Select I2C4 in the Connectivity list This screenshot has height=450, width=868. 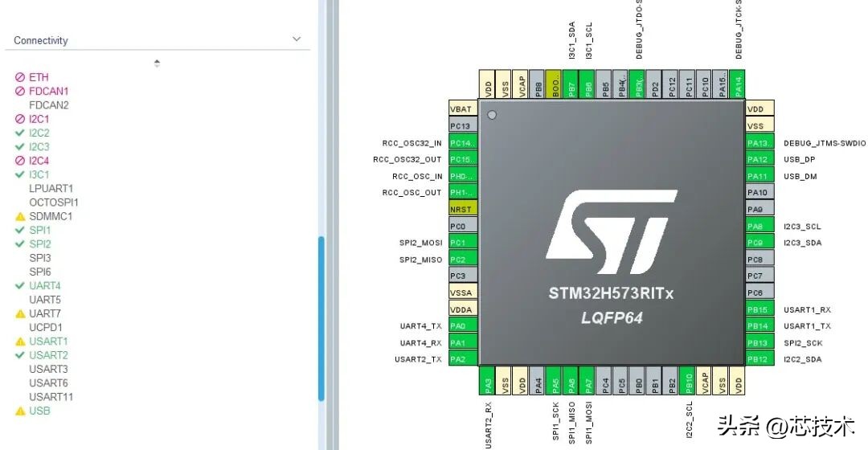[x=39, y=160]
